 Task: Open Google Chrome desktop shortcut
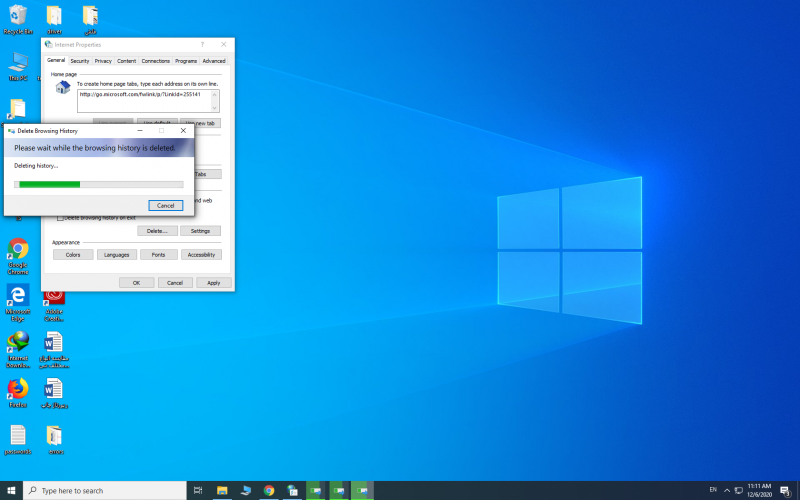coord(18,250)
